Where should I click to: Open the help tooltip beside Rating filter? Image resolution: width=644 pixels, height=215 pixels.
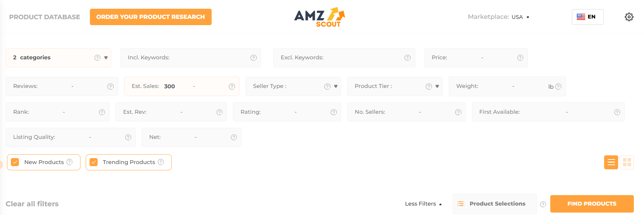click(333, 112)
